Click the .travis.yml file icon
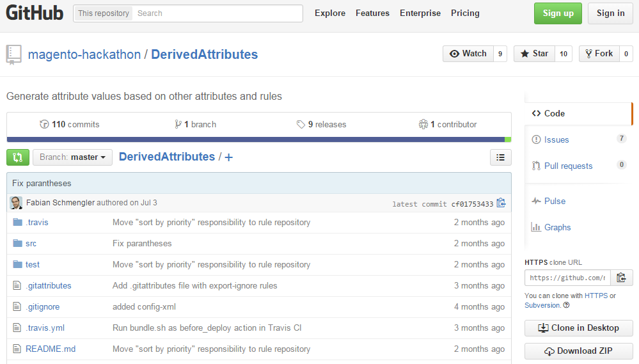Viewport: 639px width, 364px height. coord(17,328)
